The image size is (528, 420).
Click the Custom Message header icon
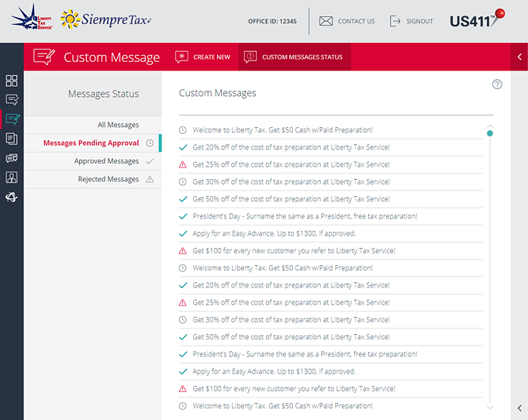click(x=43, y=57)
